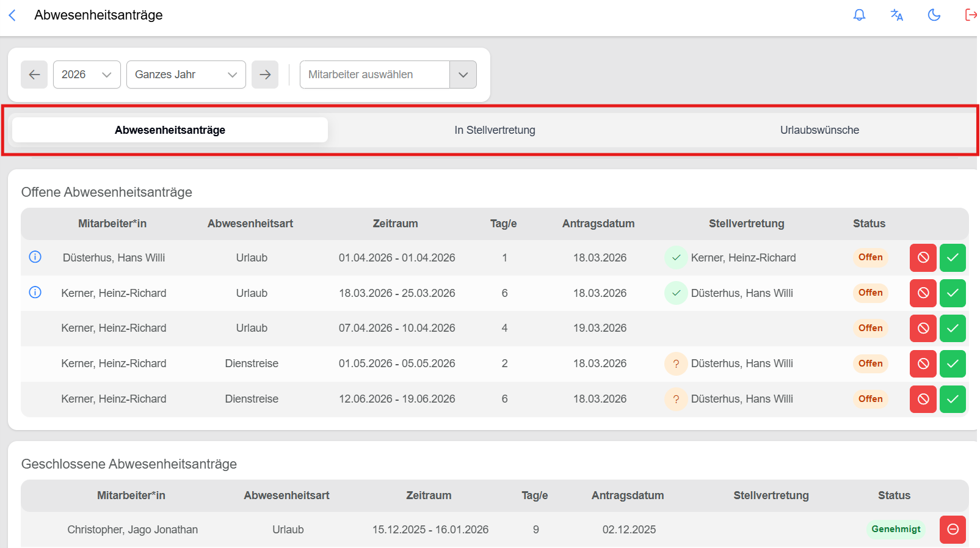Reject Düsterhus vacation request on 01.04.2026
The image size is (980, 548).
[x=923, y=258]
